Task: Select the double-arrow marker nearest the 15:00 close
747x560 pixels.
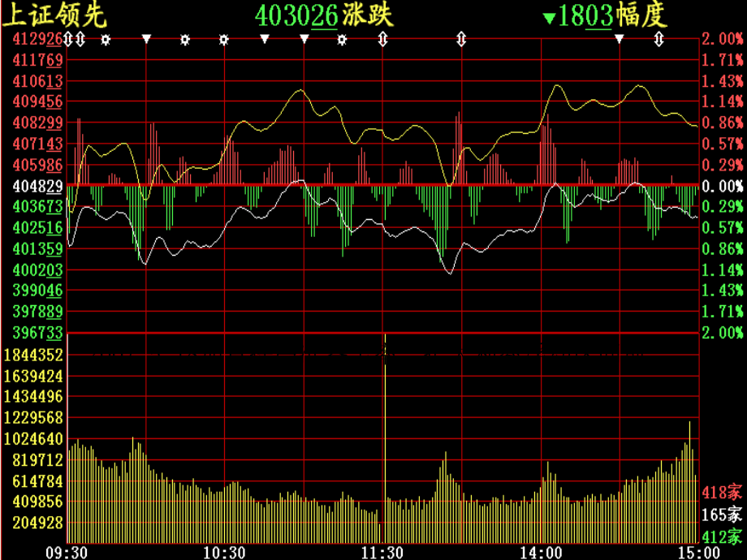Action: (x=658, y=39)
